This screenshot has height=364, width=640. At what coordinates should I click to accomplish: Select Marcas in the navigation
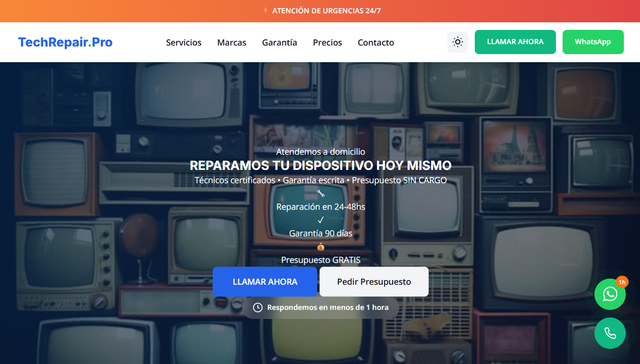tap(232, 42)
